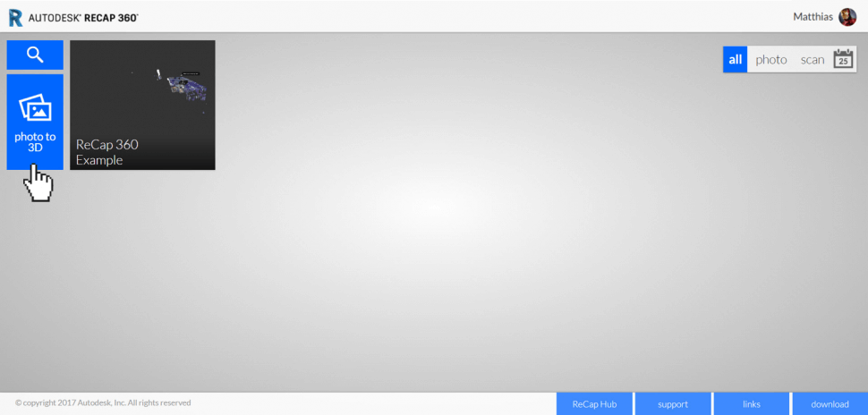The width and height of the screenshot is (868, 415).
Task: Click the Autodesk copyright notice text
Action: tap(103, 403)
